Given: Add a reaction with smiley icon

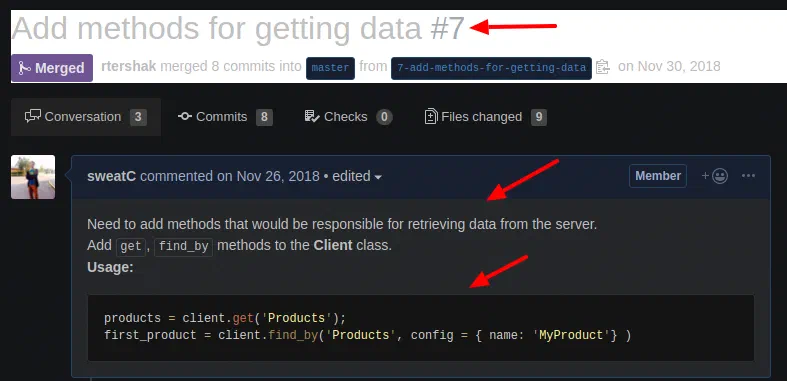Looking at the screenshot, I should click(715, 176).
